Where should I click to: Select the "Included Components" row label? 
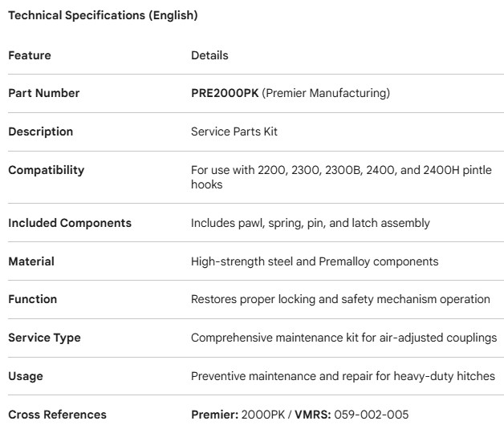70,223
